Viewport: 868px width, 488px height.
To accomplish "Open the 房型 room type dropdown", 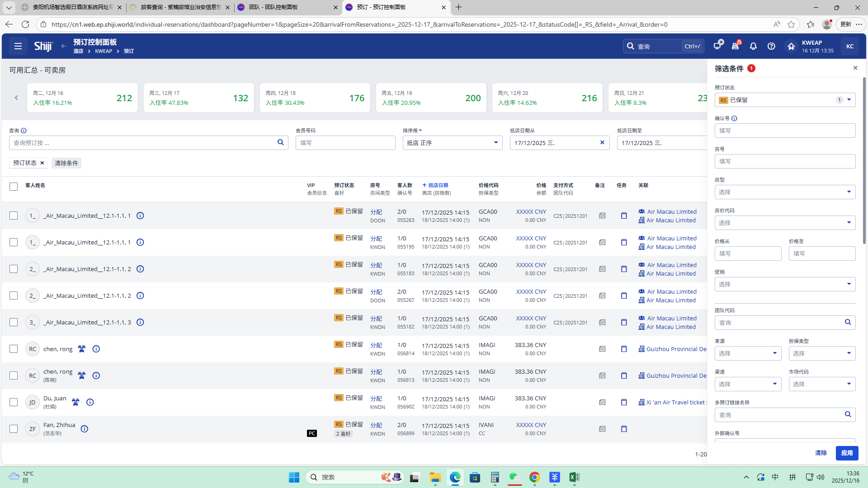I will click(x=784, y=192).
